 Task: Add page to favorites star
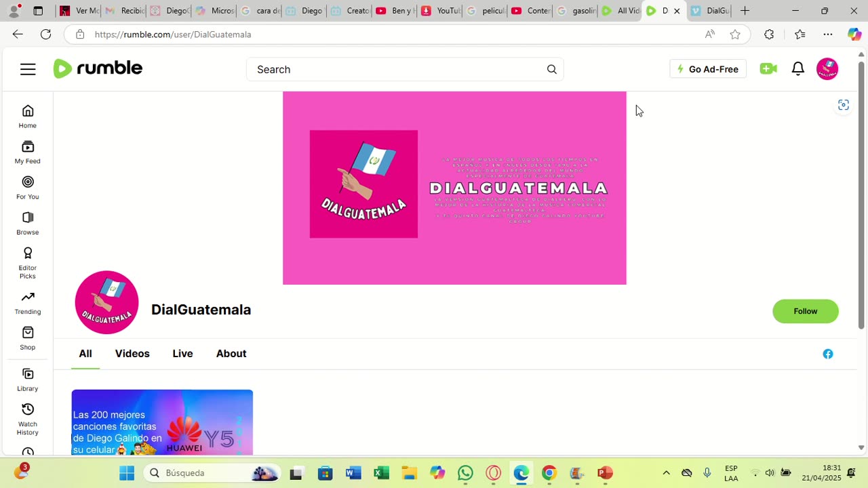click(x=735, y=34)
